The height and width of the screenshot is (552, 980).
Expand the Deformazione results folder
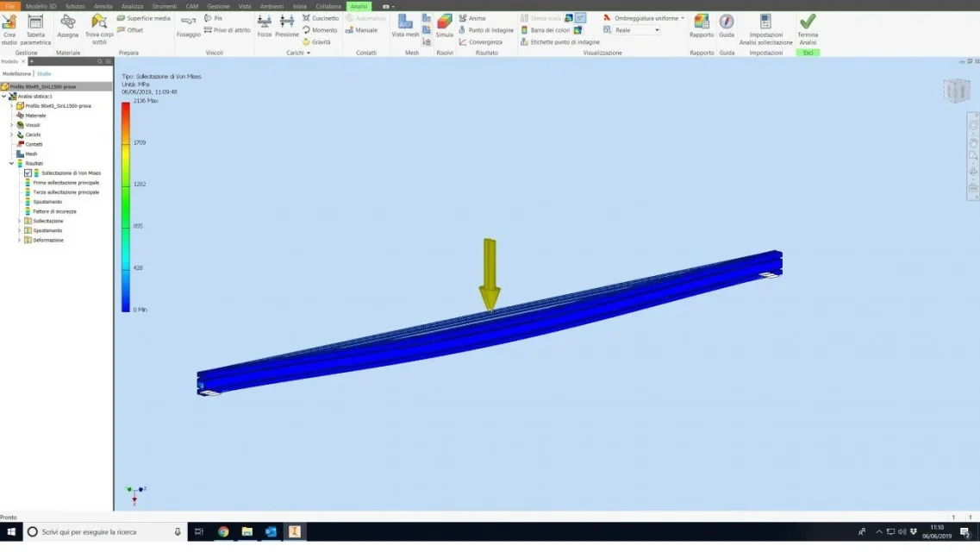pyautogui.click(x=19, y=240)
